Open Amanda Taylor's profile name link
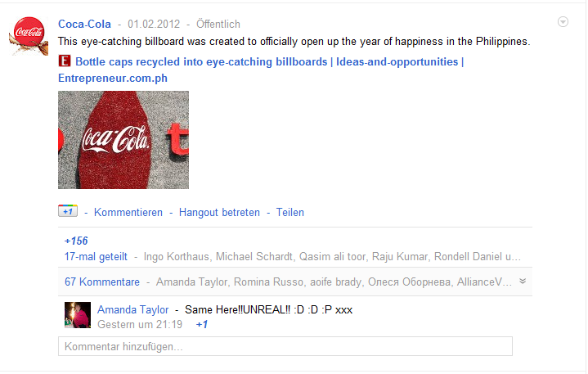This screenshot has width=588, height=374. [x=133, y=309]
